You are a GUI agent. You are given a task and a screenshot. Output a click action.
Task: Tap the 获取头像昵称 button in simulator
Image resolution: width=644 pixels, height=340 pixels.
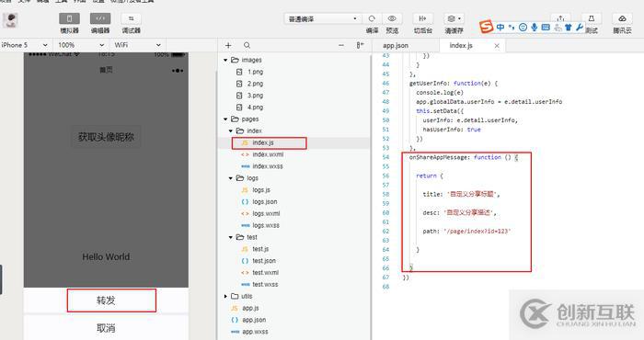pyautogui.click(x=106, y=137)
